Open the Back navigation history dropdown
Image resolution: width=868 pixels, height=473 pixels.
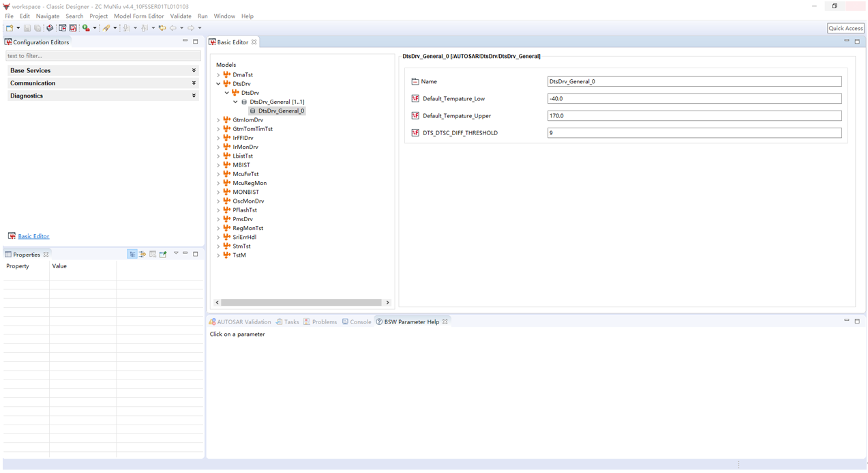tap(181, 28)
